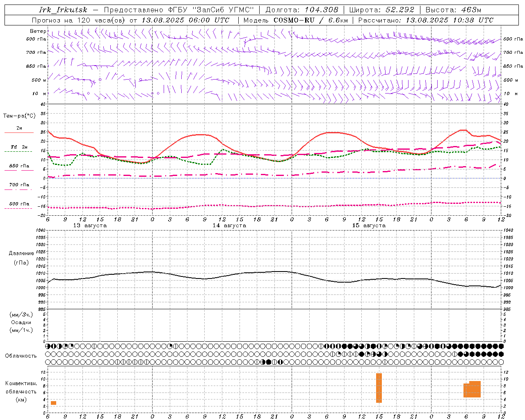Click the small orange convective bar on 13 August
This screenshot has height=420, width=525.
[53, 403]
